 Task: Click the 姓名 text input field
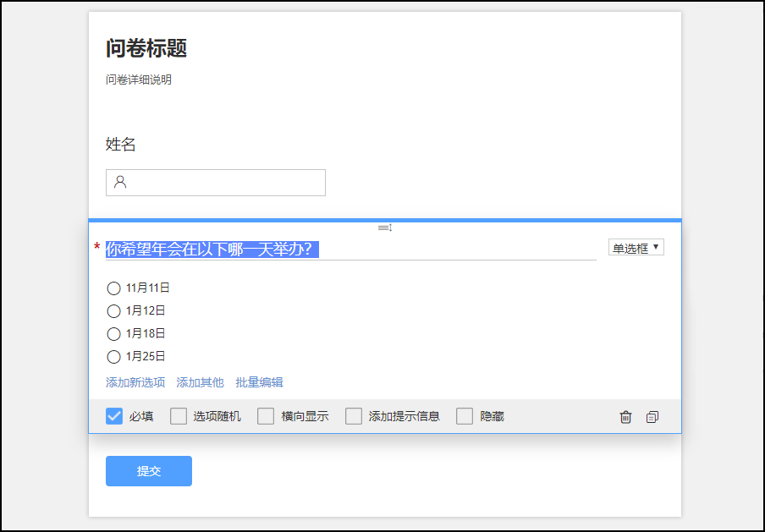click(x=224, y=183)
